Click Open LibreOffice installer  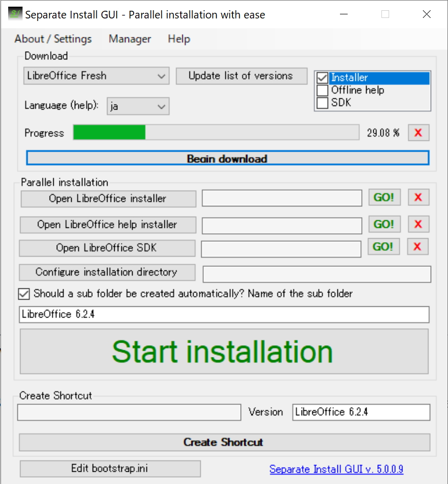click(x=108, y=199)
